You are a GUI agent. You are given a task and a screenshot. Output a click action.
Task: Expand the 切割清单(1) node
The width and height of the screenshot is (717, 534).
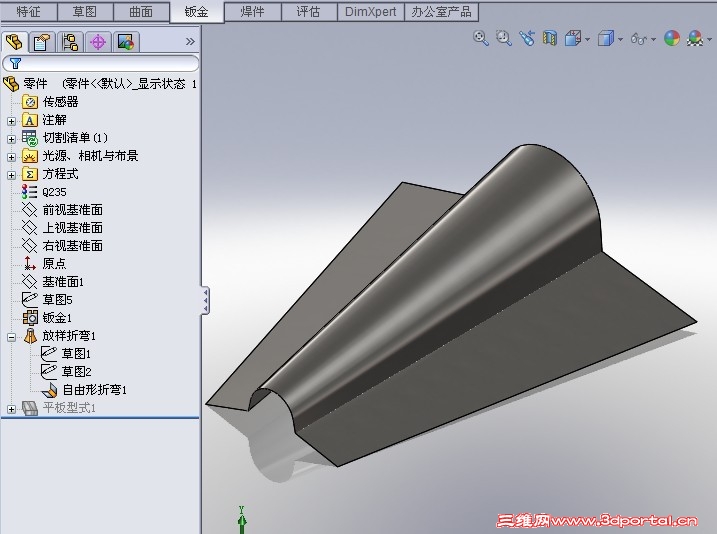click(11, 139)
